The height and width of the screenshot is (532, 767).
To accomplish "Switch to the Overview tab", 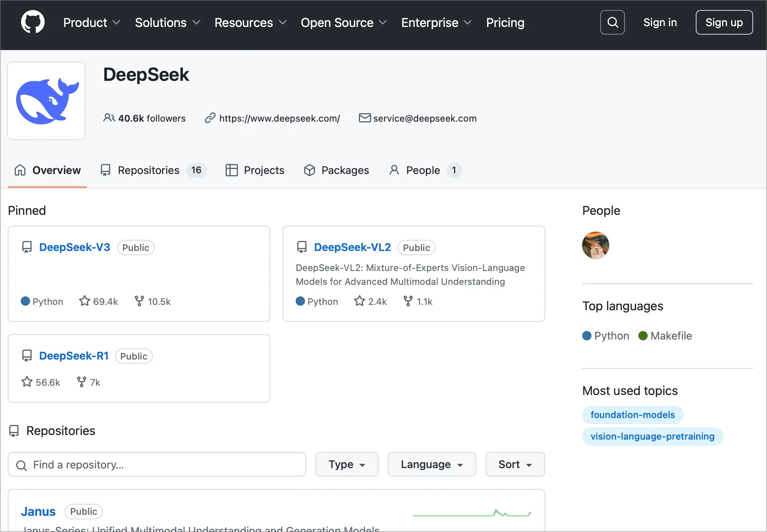I will (x=47, y=170).
